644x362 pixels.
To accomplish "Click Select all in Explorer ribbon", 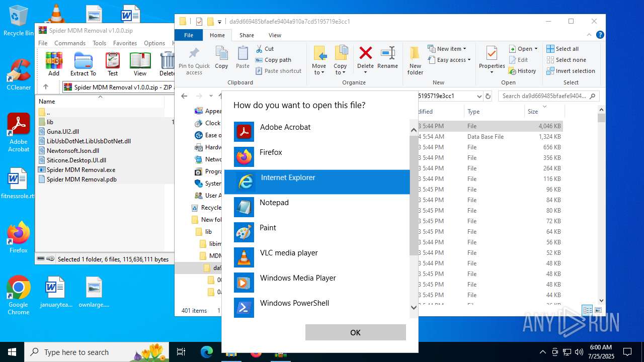I will pyautogui.click(x=562, y=49).
